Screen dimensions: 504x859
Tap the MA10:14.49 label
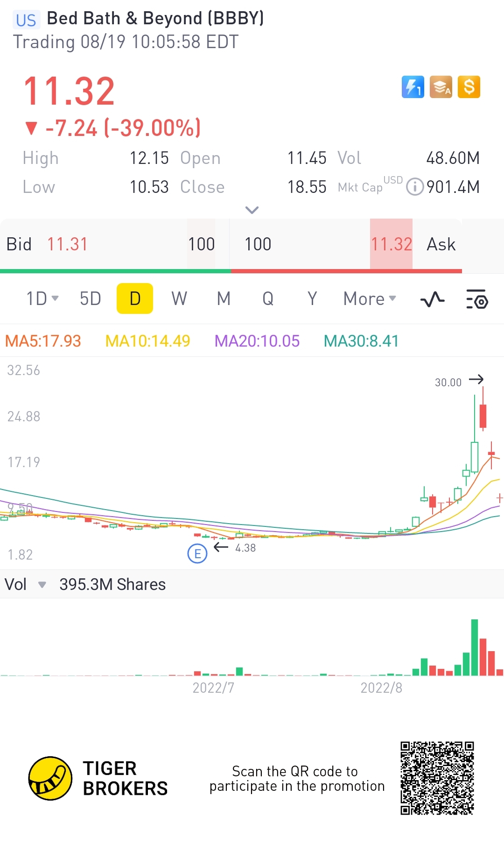(x=147, y=341)
